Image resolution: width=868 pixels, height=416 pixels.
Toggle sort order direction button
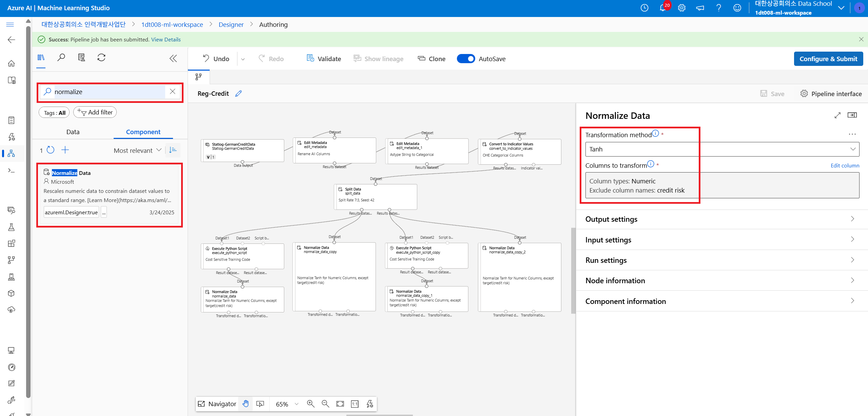(x=173, y=150)
